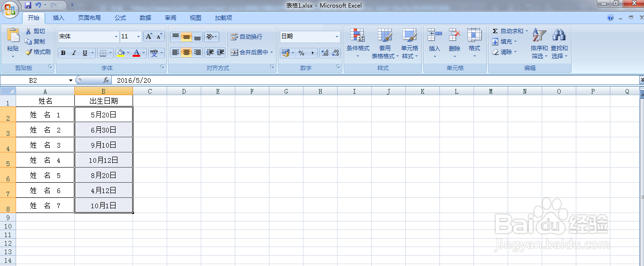Click the insert function fx button
Screen dimensions: 644x266
click(x=106, y=80)
